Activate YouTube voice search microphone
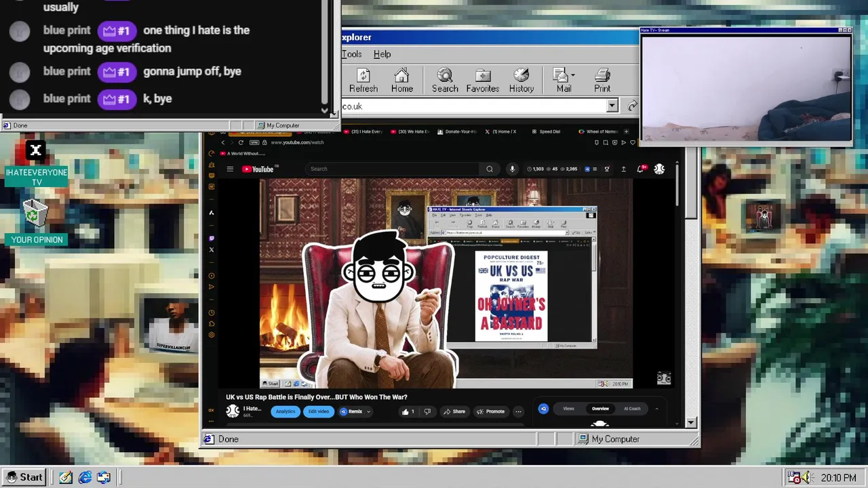The width and height of the screenshot is (868, 488). point(512,169)
